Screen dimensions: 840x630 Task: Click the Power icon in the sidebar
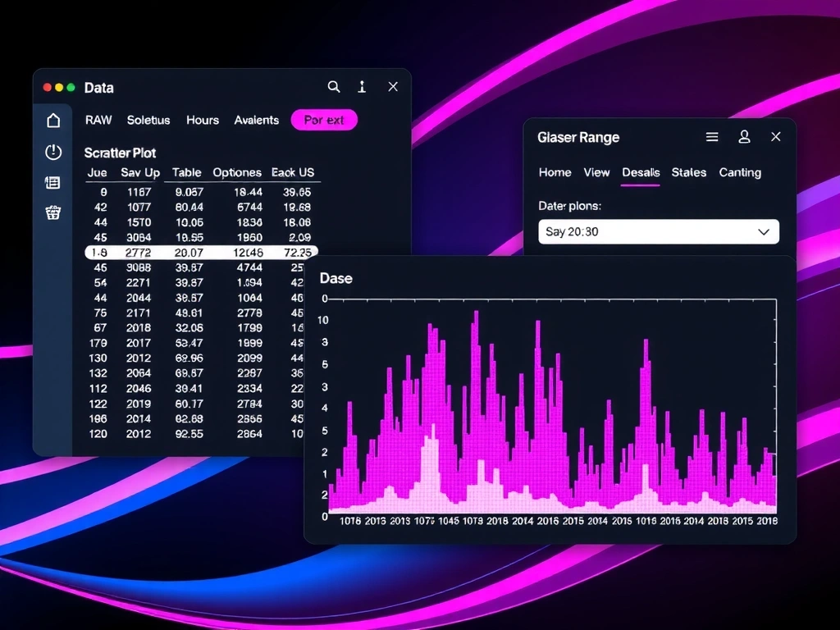52,152
